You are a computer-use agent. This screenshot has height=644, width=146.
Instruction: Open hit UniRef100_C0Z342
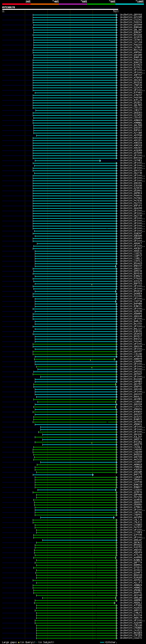click(131, 20)
